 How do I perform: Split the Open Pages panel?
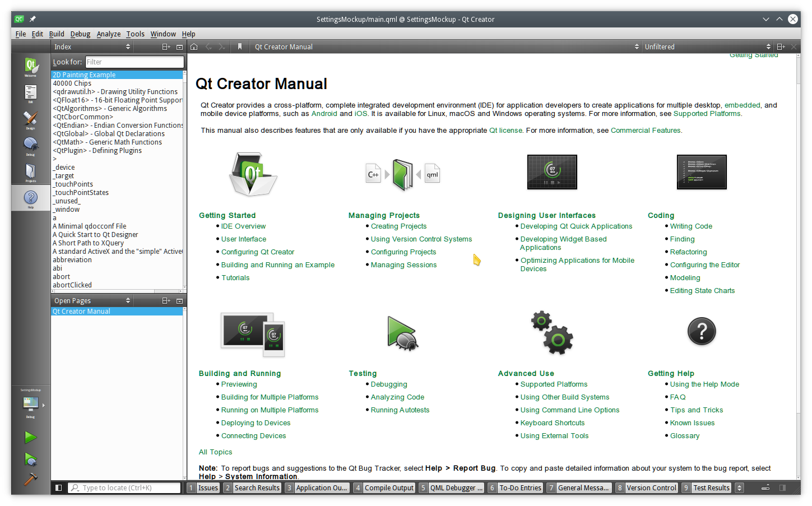coord(166,301)
